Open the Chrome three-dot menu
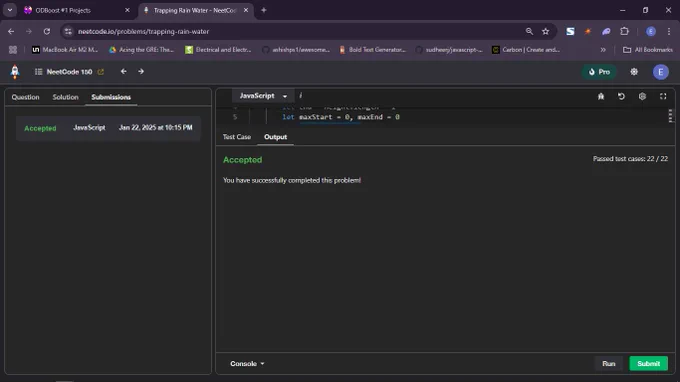680x382 pixels. 669,31
